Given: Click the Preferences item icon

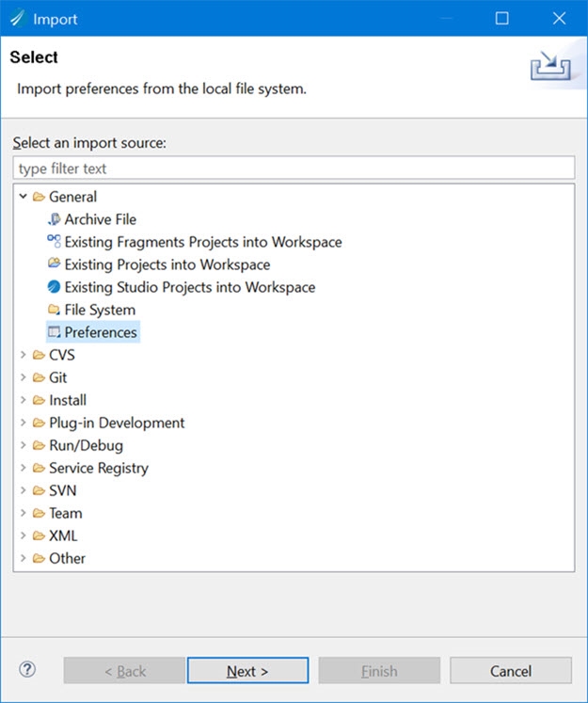Looking at the screenshot, I should pos(54,332).
